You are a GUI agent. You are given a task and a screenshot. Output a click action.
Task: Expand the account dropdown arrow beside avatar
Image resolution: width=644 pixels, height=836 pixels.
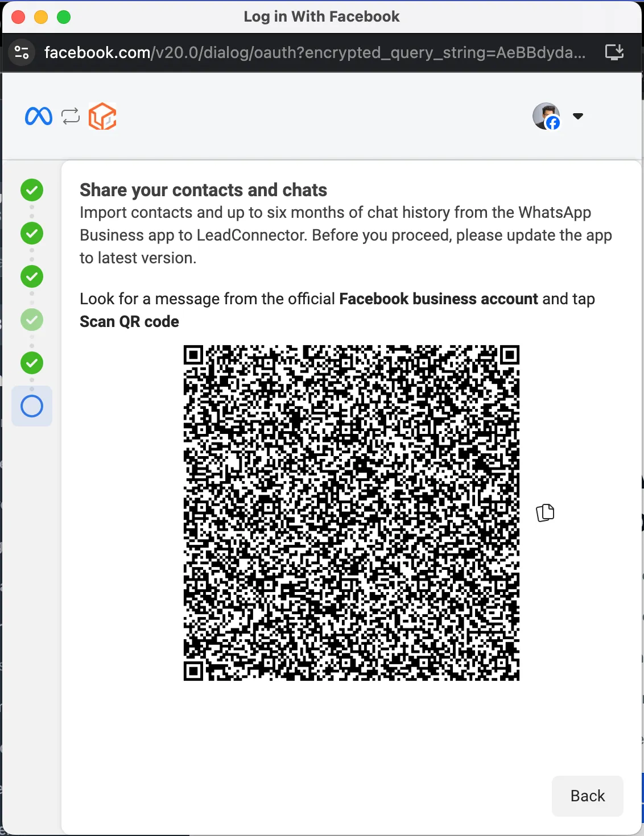coord(578,116)
